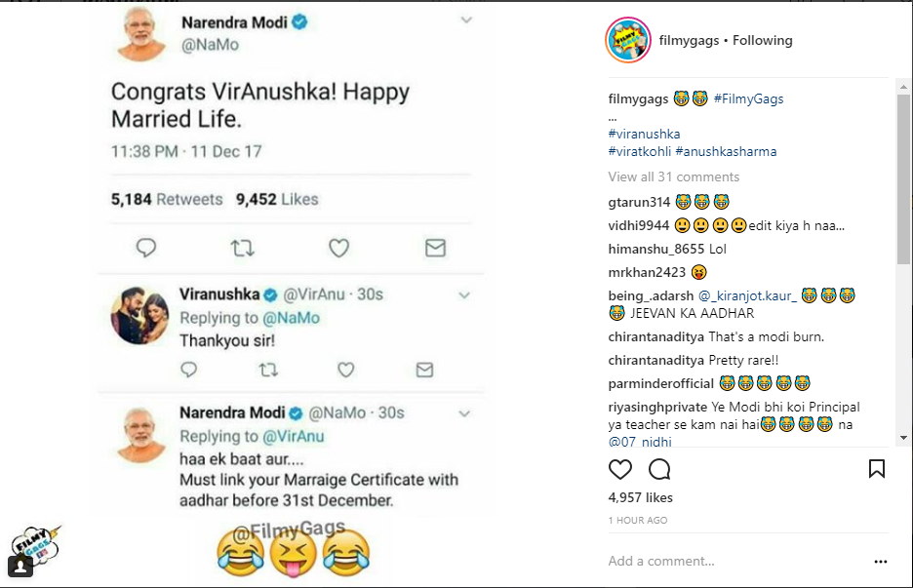913x588 pixels.
Task: Click the reply bubble icon on Viranushka's tweet
Action: pyautogui.click(x=188, y=370)
